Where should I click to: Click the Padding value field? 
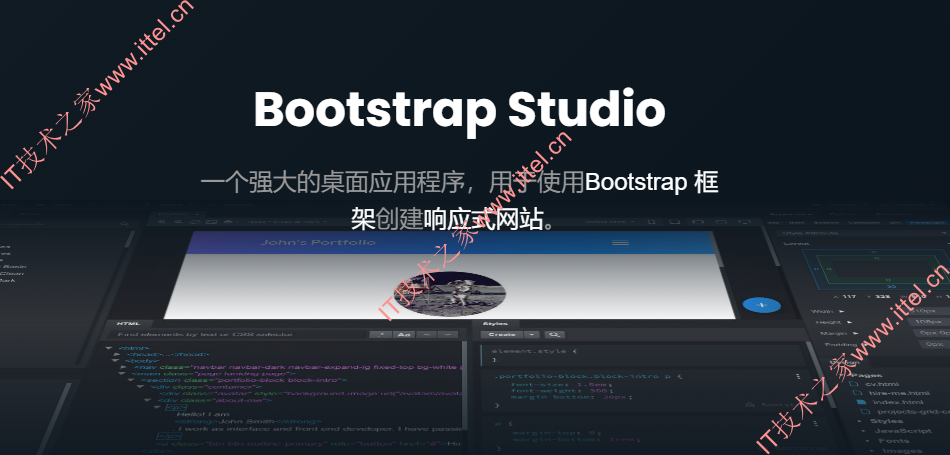(935, 344)
